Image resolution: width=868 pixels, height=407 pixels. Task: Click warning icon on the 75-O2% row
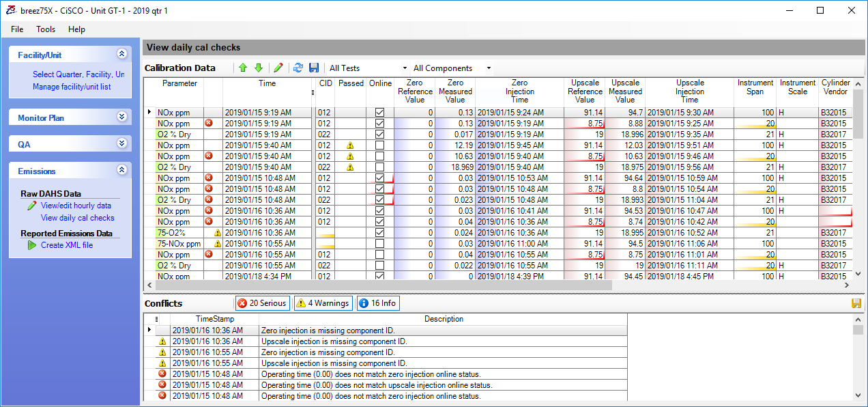(x=218, y=233)
